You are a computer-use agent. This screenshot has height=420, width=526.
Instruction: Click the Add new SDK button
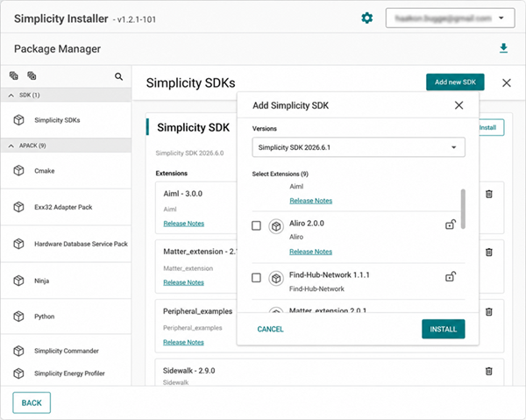tap(455, 82)
